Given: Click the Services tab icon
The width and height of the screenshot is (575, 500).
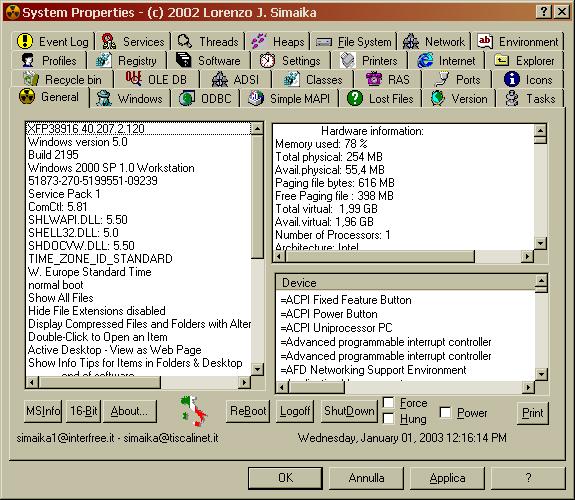Looking at the screenshot, I should [109, 41].
